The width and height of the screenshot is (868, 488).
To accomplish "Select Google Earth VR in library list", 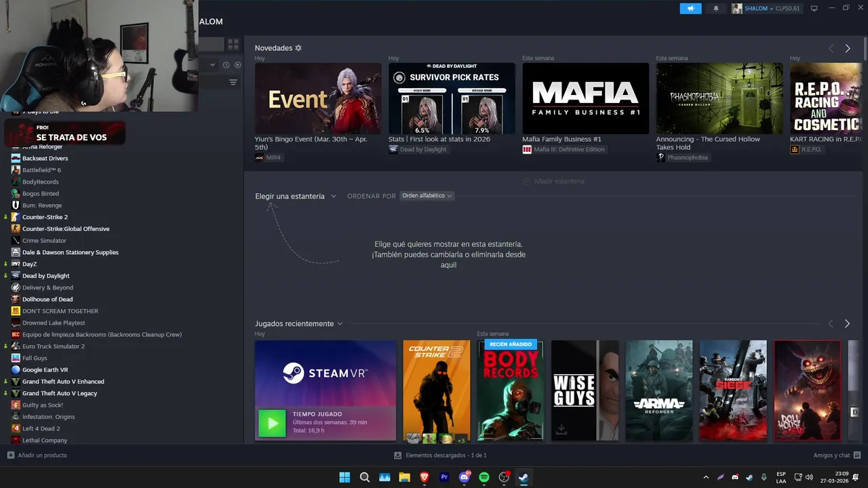I will click(x=45, y=370).
